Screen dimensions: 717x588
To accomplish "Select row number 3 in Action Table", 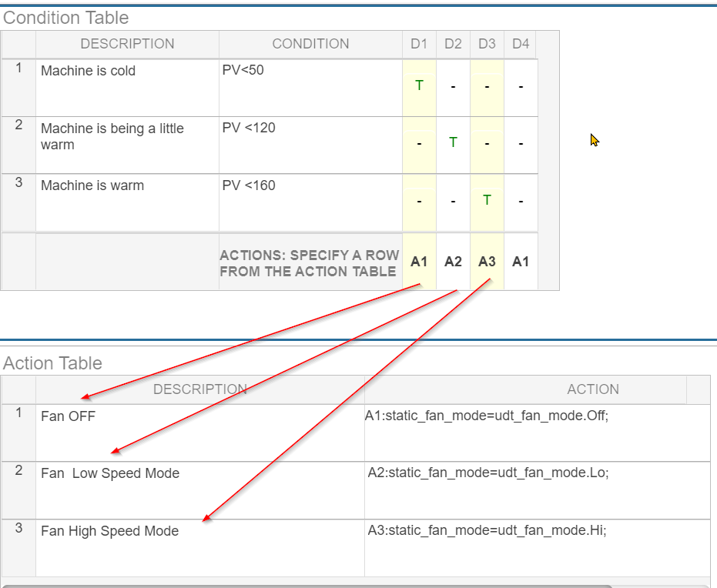I will coord(18,548).
